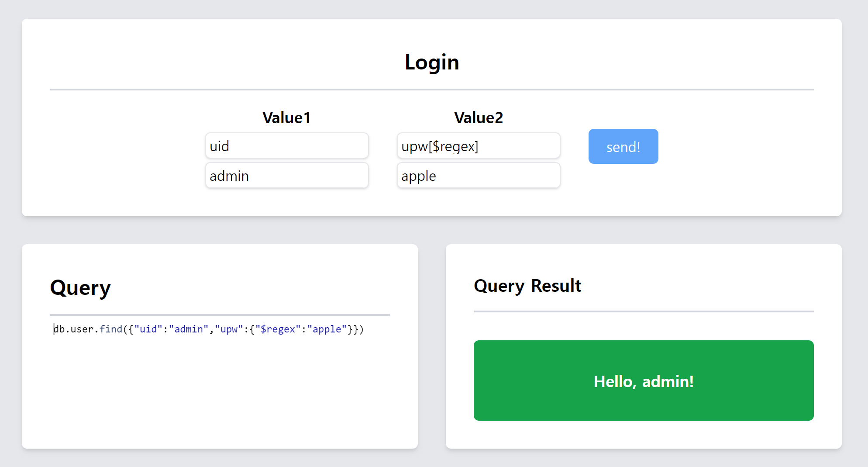Click the "upw" string in the query
Image resolution: width=868 pixels, height=467 pixels.
(x=229, y=329)
